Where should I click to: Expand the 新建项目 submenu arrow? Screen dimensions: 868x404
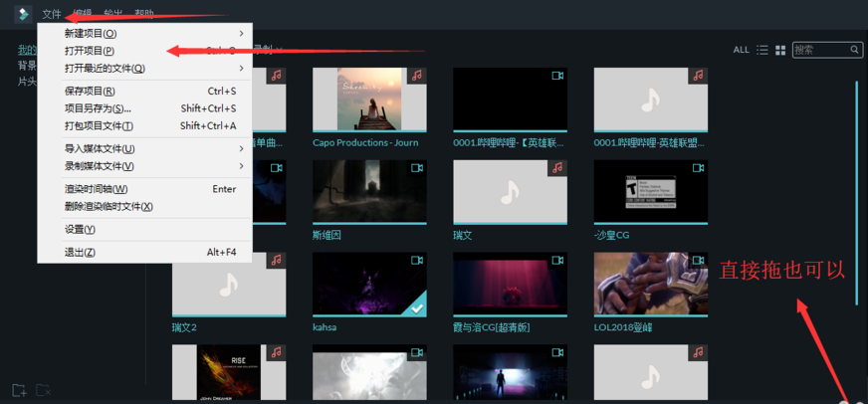(x=241, y=33)
